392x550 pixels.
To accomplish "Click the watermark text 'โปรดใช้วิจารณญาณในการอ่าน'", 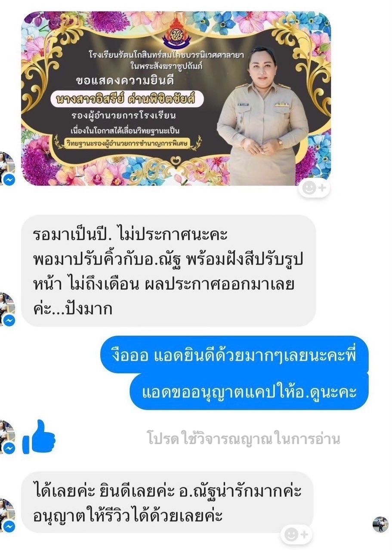I will coord(244,439).
